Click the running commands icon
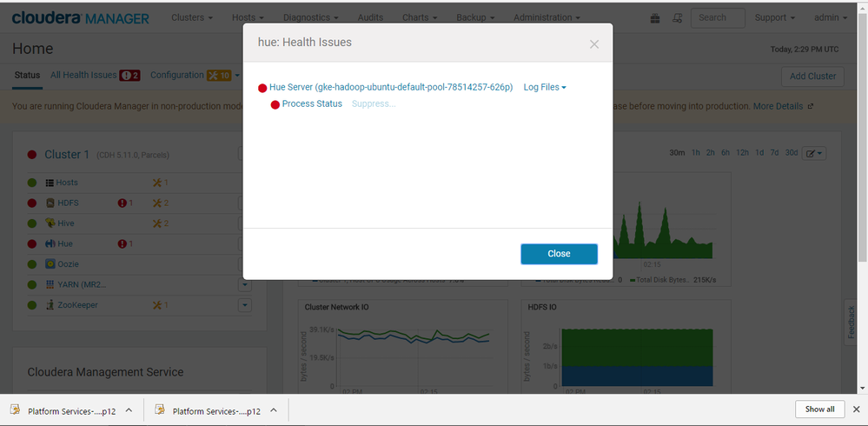 tap(677, 18)
